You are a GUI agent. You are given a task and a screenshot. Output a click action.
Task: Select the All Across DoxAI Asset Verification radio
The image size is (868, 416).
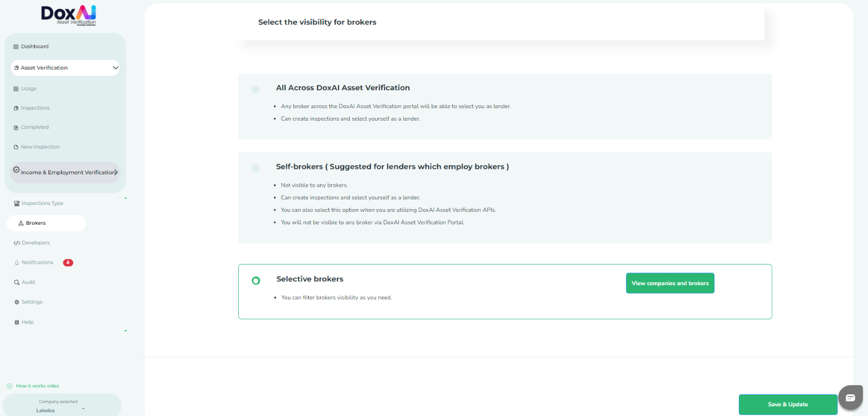point(256,89)
